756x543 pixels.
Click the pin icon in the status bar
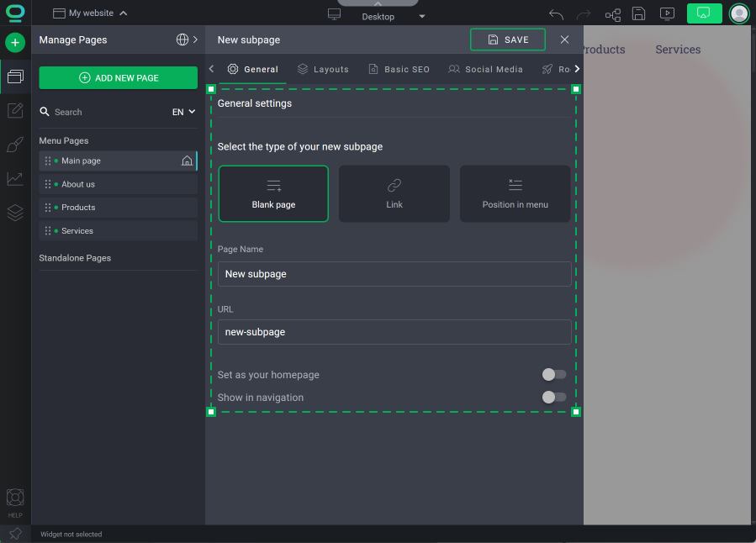pyautogui.click(x=15, y=534)
